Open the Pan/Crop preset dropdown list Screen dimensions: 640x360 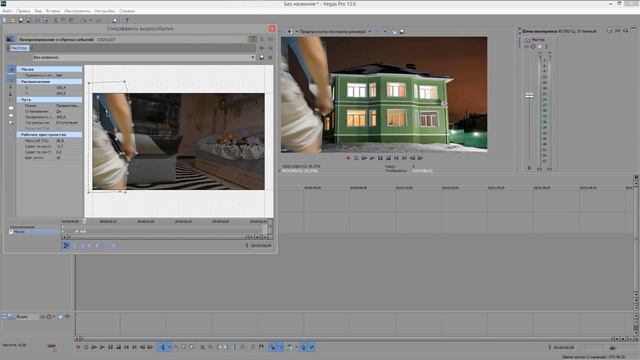click(253, 58)
